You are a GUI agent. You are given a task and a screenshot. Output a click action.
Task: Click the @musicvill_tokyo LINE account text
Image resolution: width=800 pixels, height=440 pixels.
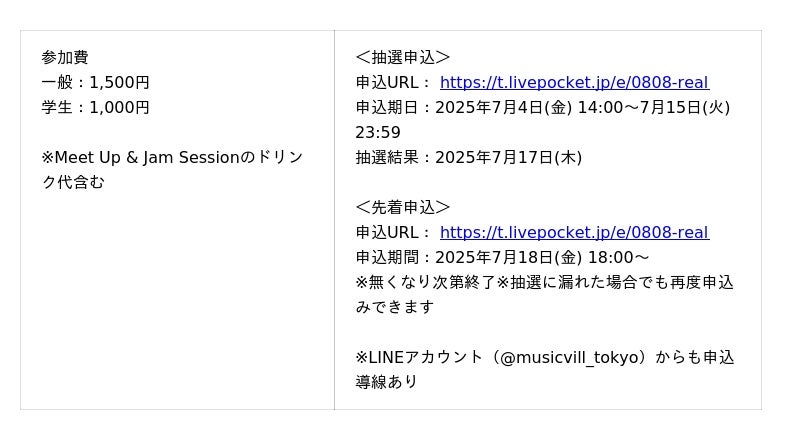pos(572,358)
